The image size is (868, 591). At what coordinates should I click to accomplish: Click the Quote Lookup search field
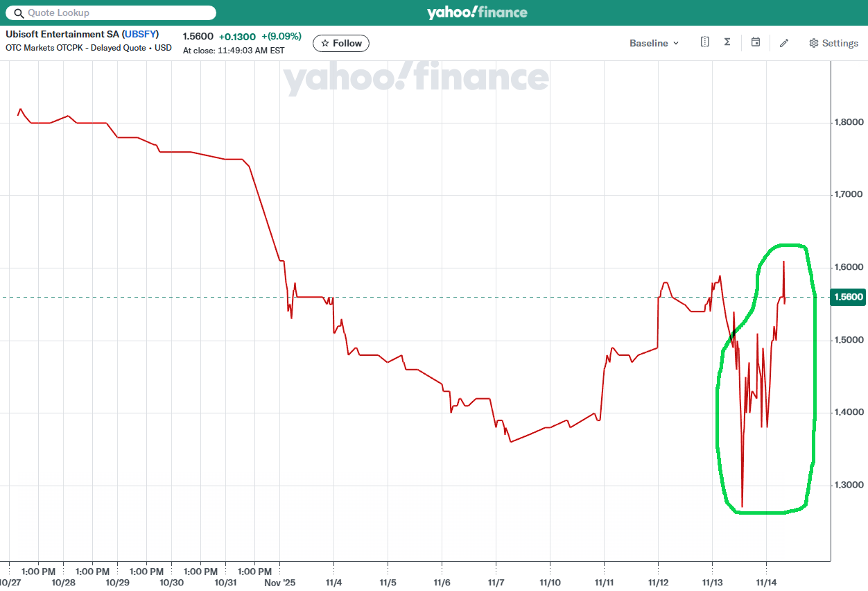[118, 13]
